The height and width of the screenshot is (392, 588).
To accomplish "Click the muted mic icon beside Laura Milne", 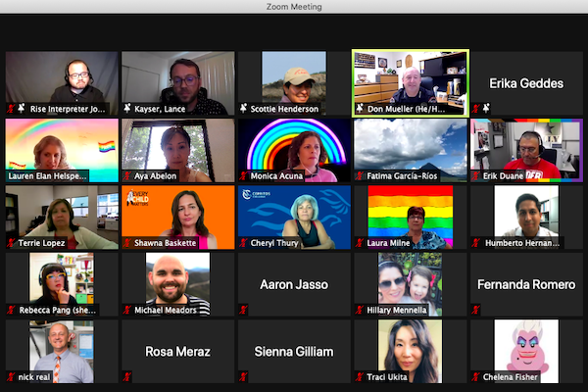I will click(x=360, y=243).
